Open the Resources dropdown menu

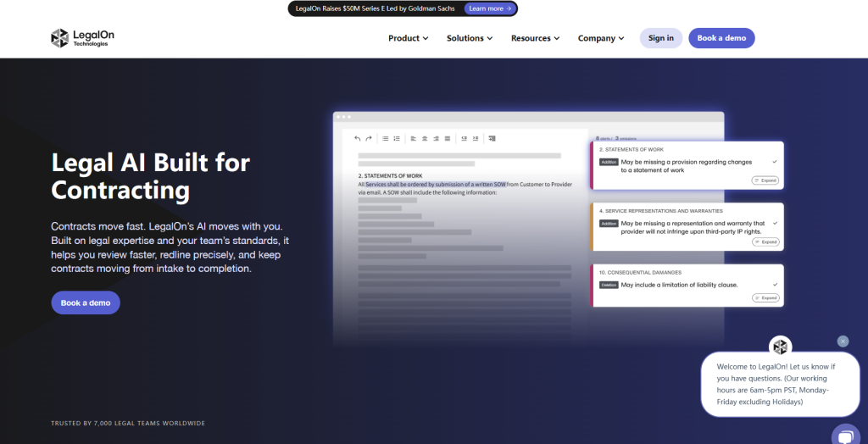pyautogui.click(x=536, y=38)
